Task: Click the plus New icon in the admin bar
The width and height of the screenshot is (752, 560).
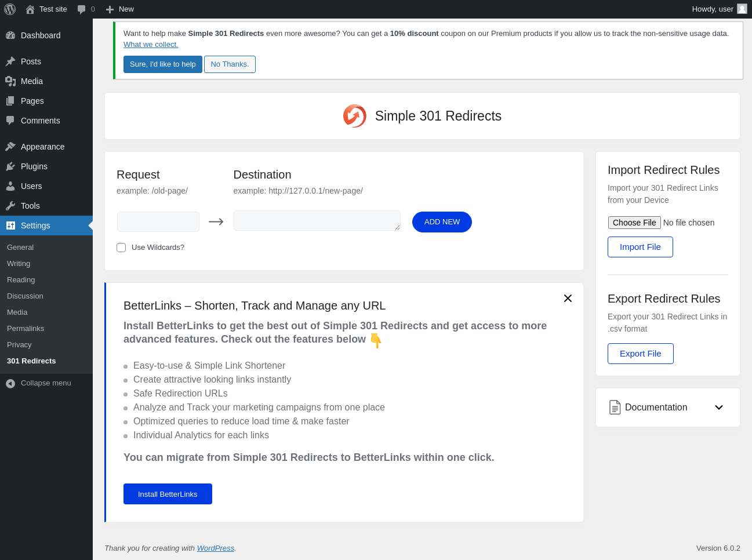Action: 110,9
